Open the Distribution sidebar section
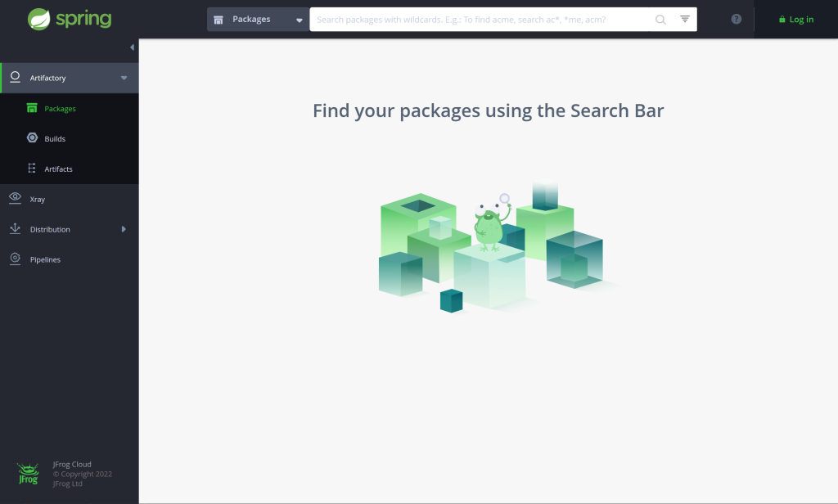This screenshot has width=838, height=504. (70, 229)
